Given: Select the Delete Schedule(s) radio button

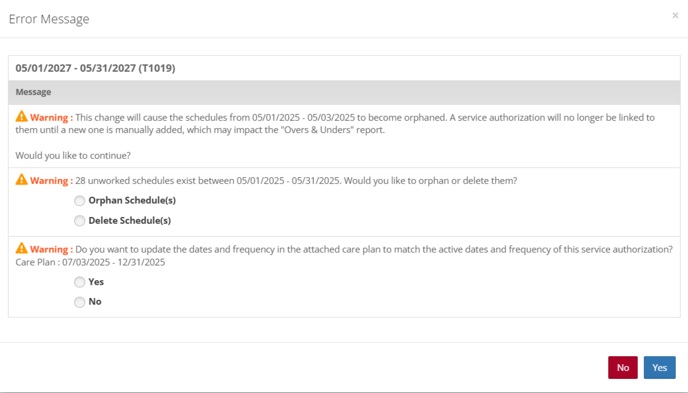Looking at the screenshot, I should tap(79, 221).
